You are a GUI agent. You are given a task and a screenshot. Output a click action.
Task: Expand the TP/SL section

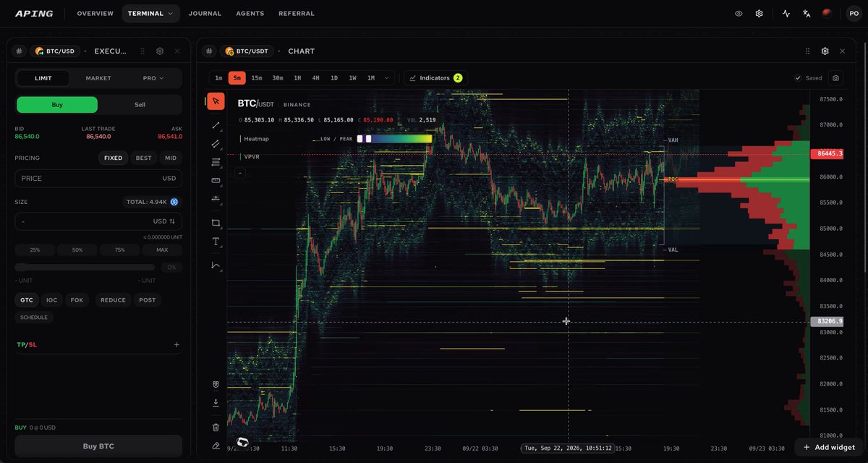(176, 344)
